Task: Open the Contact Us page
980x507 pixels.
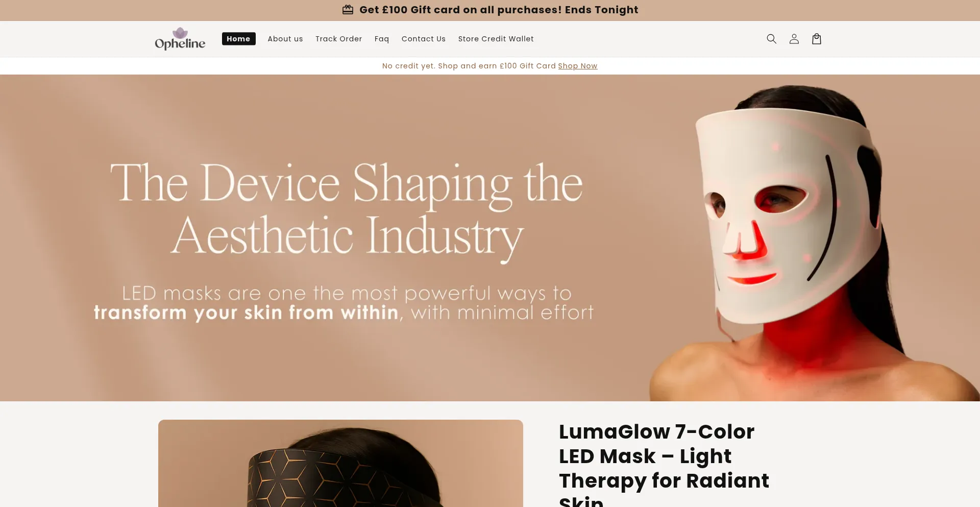Action: coord(424,39)
